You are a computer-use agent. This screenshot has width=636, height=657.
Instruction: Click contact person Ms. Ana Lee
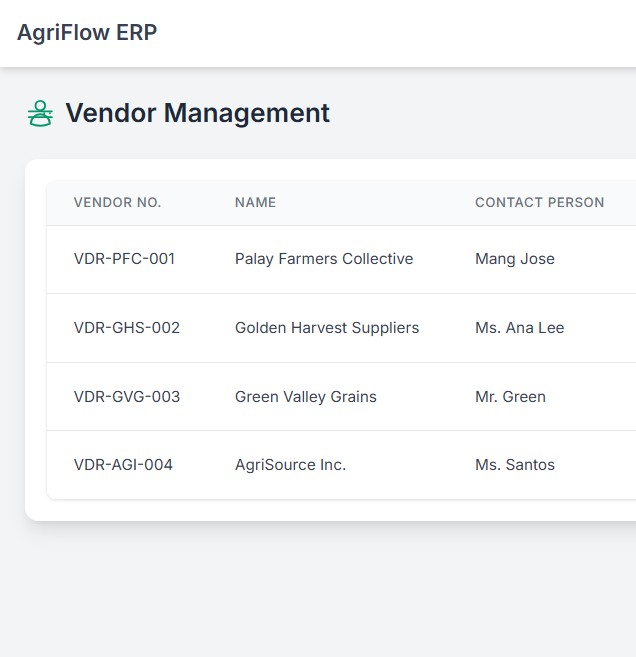click(519, 328)
